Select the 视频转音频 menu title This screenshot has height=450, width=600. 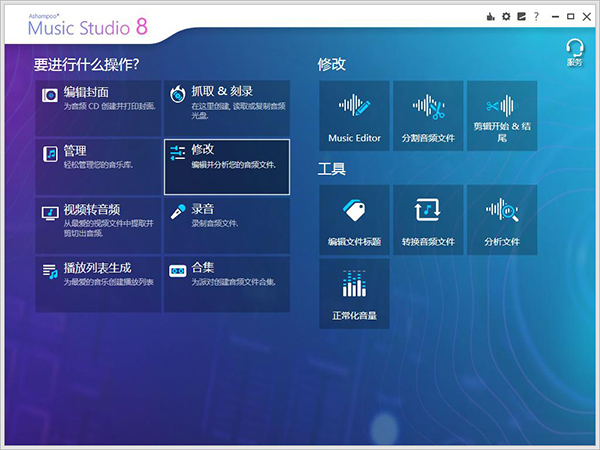[92, 209]
